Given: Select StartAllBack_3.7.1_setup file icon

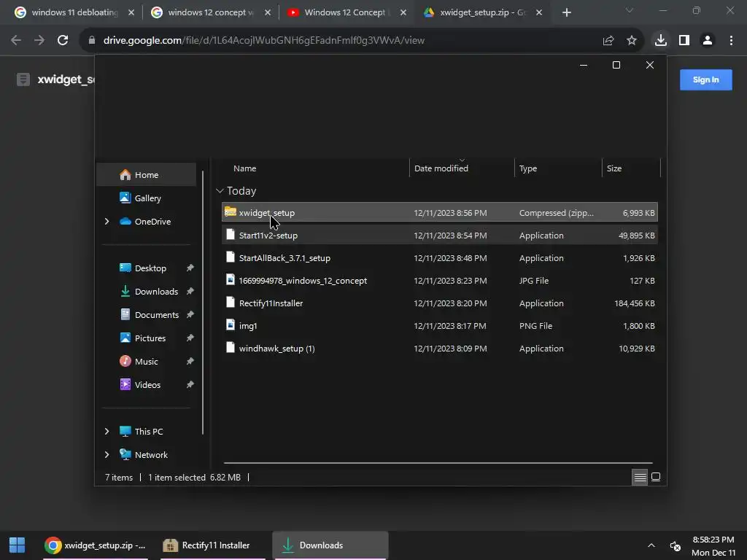Looking at the screenshot, I should [x=231, y=257].
